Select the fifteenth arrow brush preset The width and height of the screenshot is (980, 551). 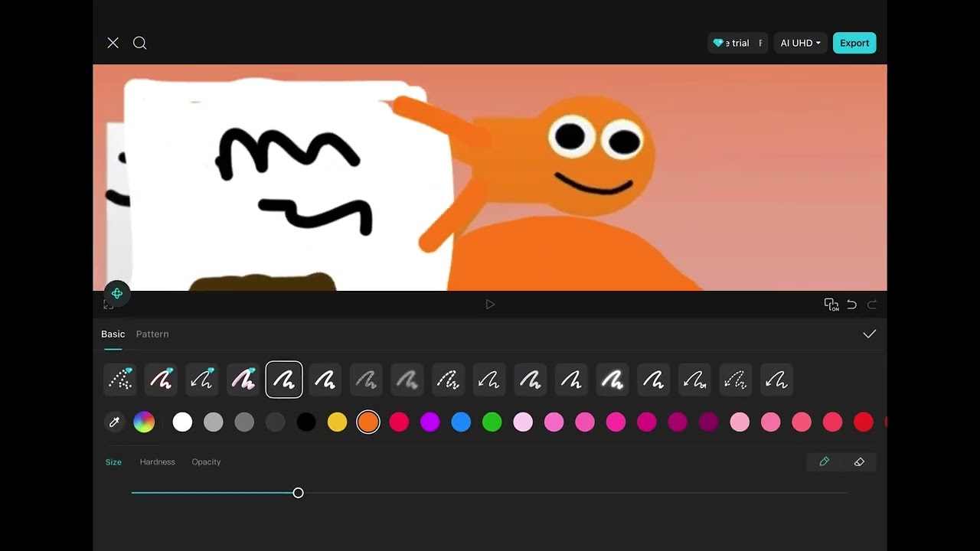(694, 380)
